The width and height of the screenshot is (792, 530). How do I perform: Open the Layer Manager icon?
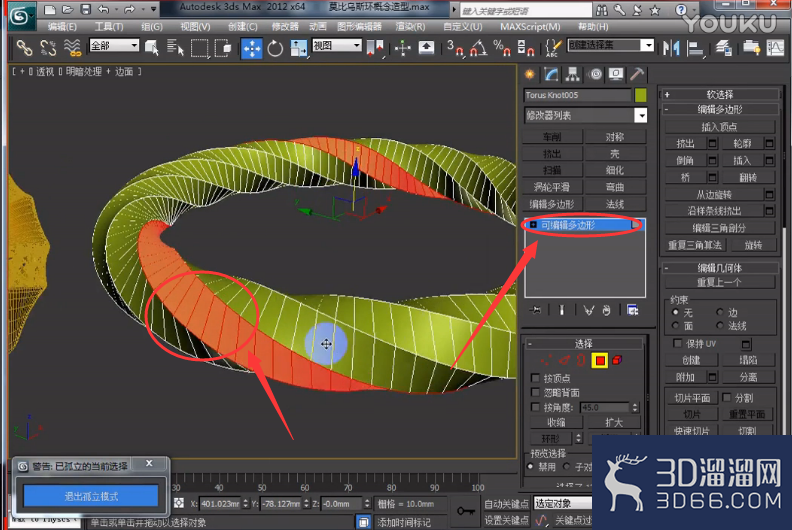(x=724, y=48)
